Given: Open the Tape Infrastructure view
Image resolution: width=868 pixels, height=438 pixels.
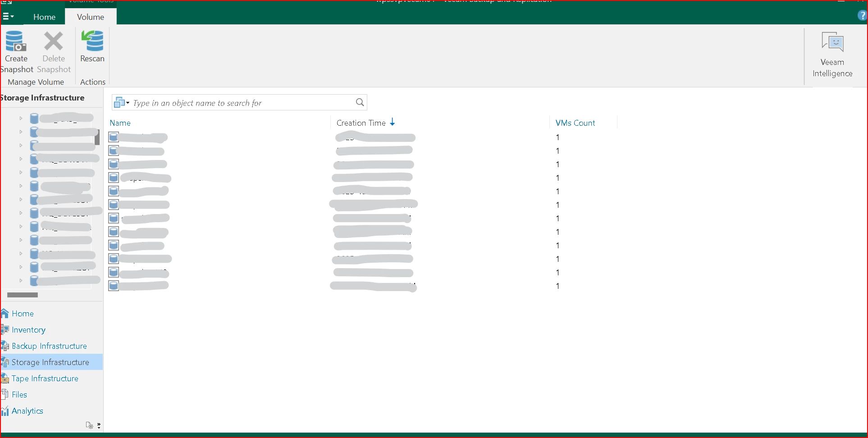Looking at the screenshot, I should [45, 379].
